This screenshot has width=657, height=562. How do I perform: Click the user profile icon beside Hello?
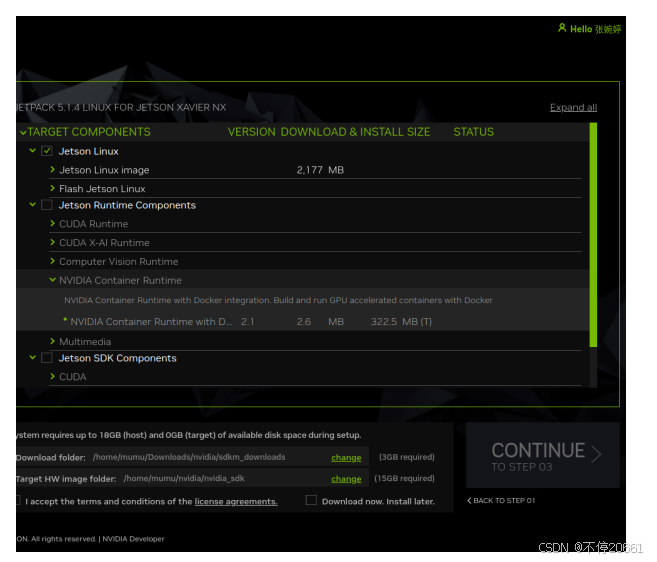pyautogui.click(x=562, y=28)
